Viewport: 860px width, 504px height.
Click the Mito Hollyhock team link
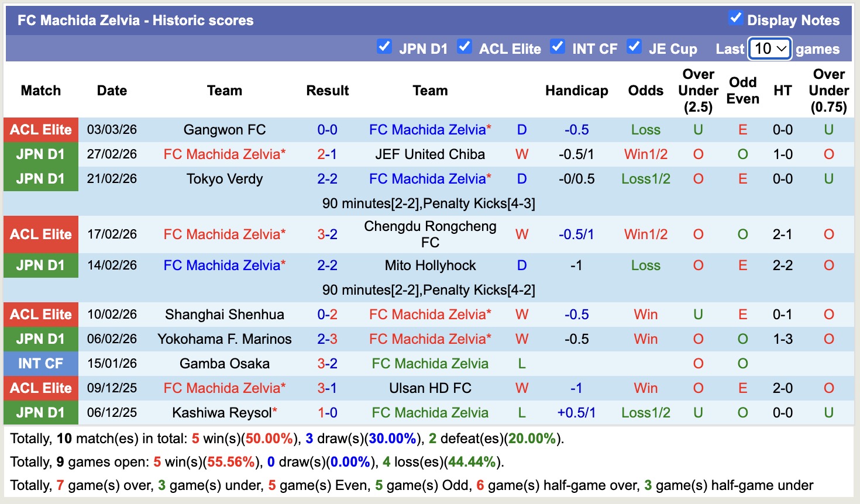[430, 265]
